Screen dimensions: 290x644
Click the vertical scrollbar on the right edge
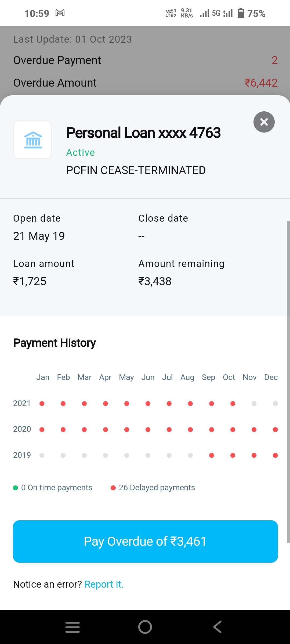pyautogui.click(x=288, y=381)
